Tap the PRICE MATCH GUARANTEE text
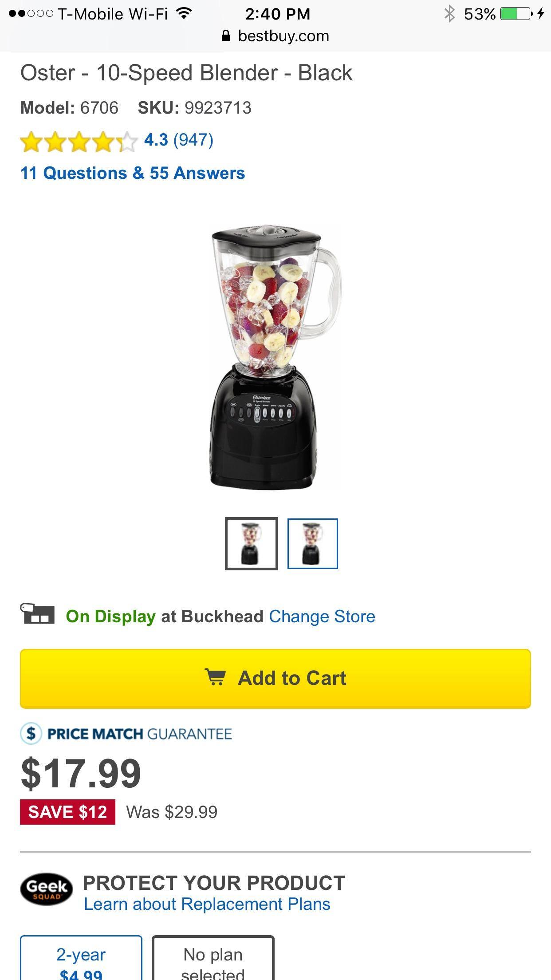 pos(139,734)
